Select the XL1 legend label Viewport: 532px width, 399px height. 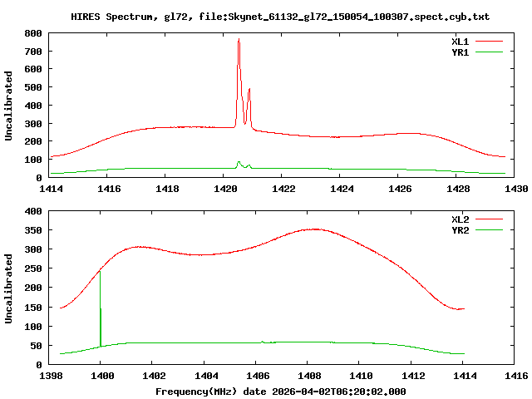tap(460, 42)
